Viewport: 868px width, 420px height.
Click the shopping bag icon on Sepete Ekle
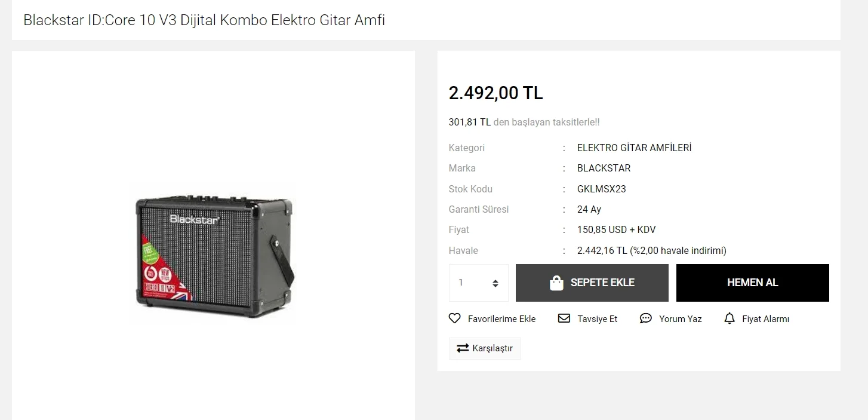coord(556,283)
